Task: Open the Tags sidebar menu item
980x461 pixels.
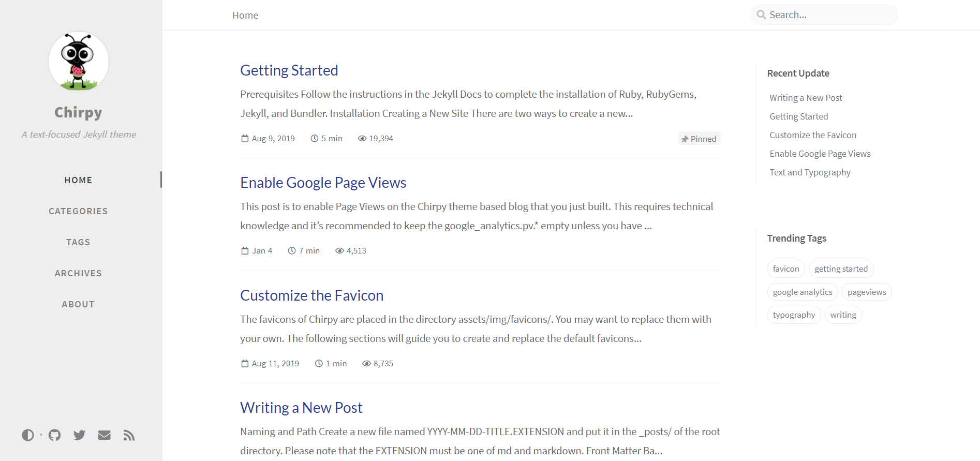Action: (78, 242)
